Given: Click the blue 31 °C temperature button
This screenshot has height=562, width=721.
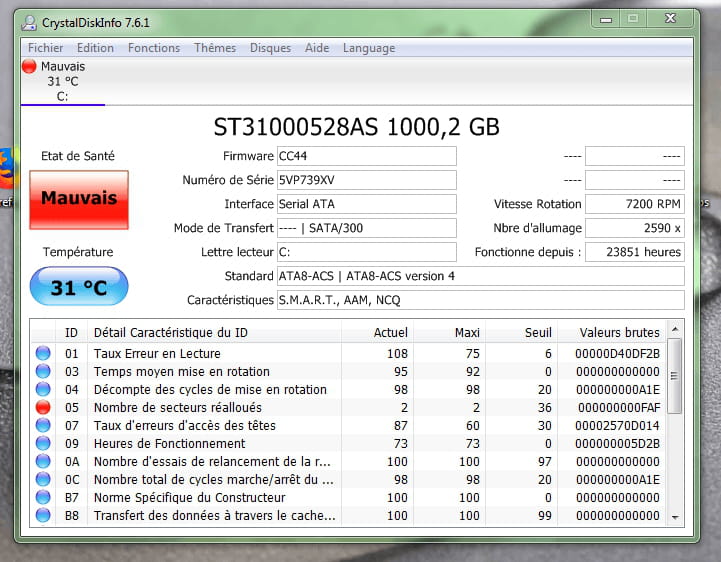Looking at the screenshot, I should coord(79,286).
